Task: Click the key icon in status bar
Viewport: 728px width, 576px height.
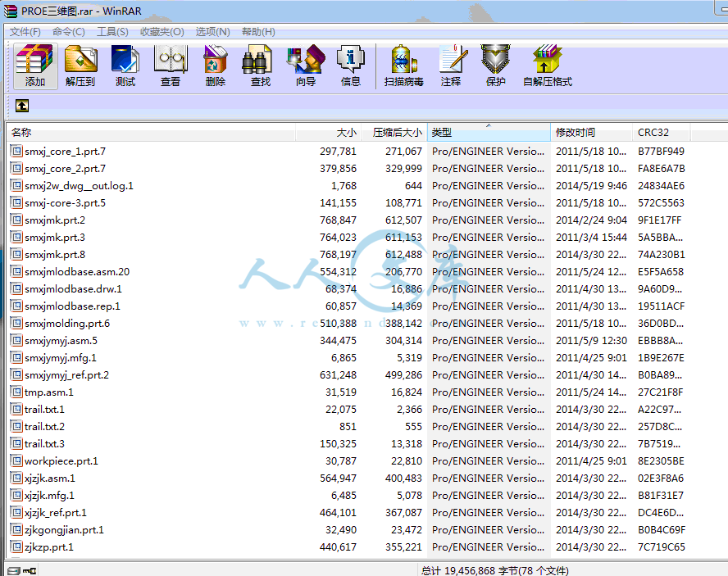Action: [30, 570]
